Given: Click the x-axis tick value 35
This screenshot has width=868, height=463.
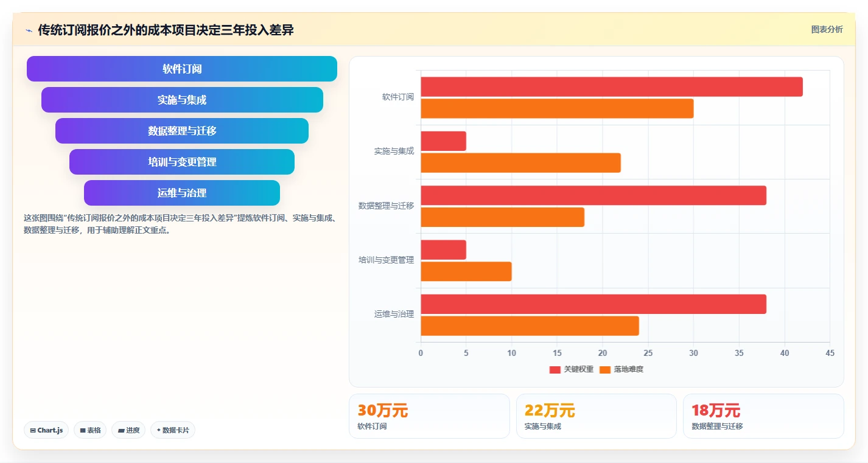Looking at the screenshot, I should (739, 353).
